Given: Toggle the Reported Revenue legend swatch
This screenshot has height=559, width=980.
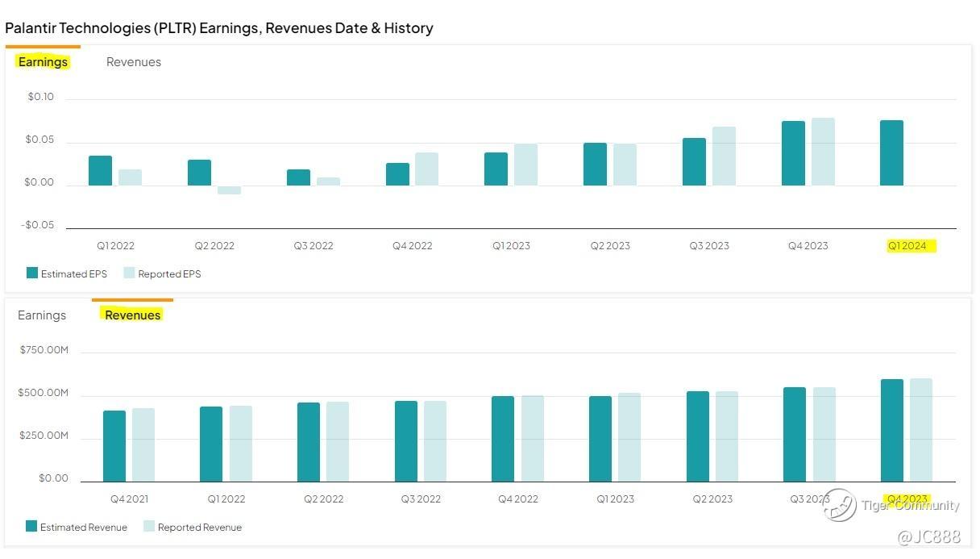Looking at the screenshot, I should click(x=149, y=527).
